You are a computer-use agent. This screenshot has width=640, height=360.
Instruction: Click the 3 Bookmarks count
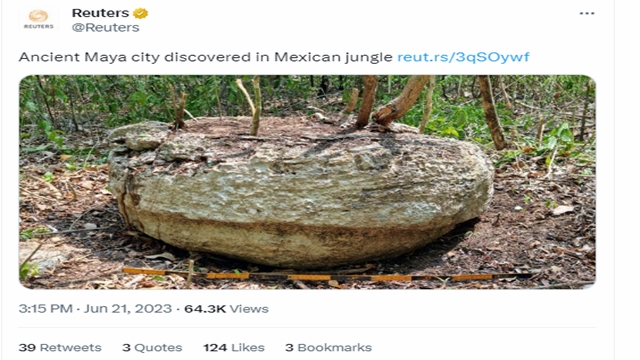(x=329, y=347)
